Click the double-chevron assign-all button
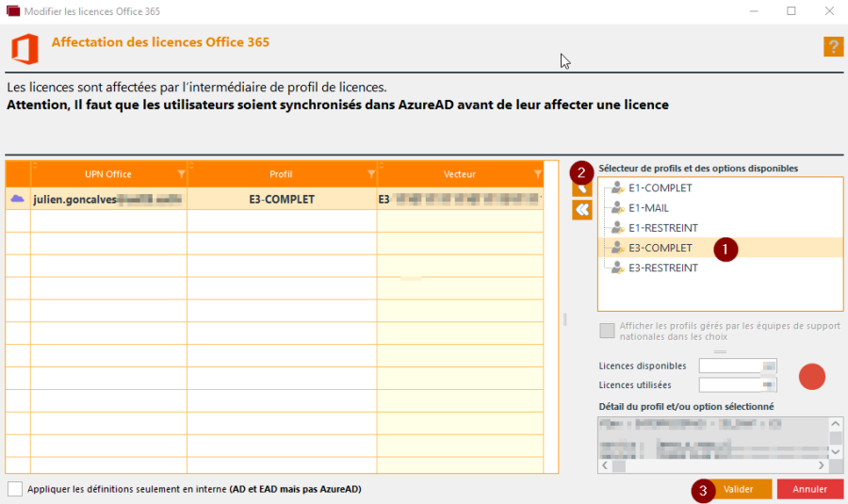848x504 pixels. click(x=582, y=210)
